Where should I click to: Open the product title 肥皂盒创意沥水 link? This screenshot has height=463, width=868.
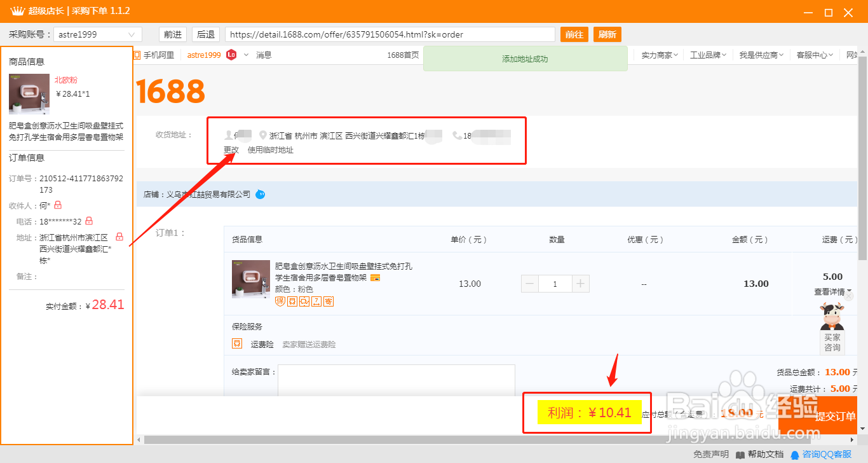(344, 272)
